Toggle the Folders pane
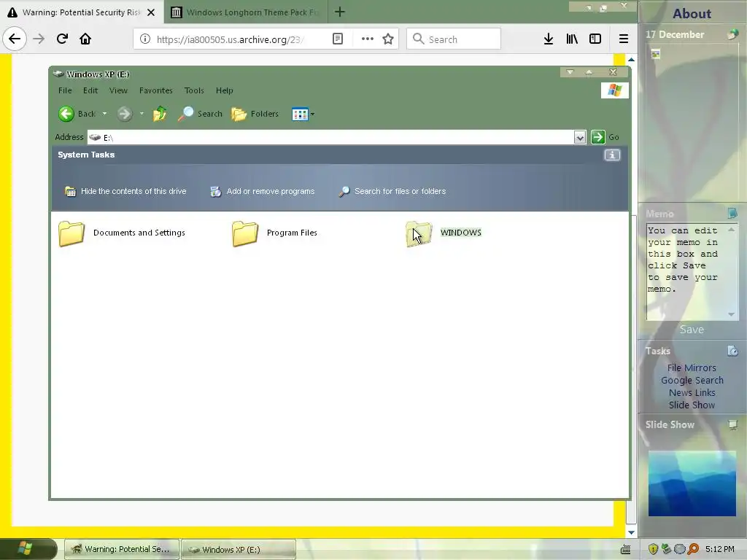The height and width of the screenshot is (560, 747). [255, 114]
